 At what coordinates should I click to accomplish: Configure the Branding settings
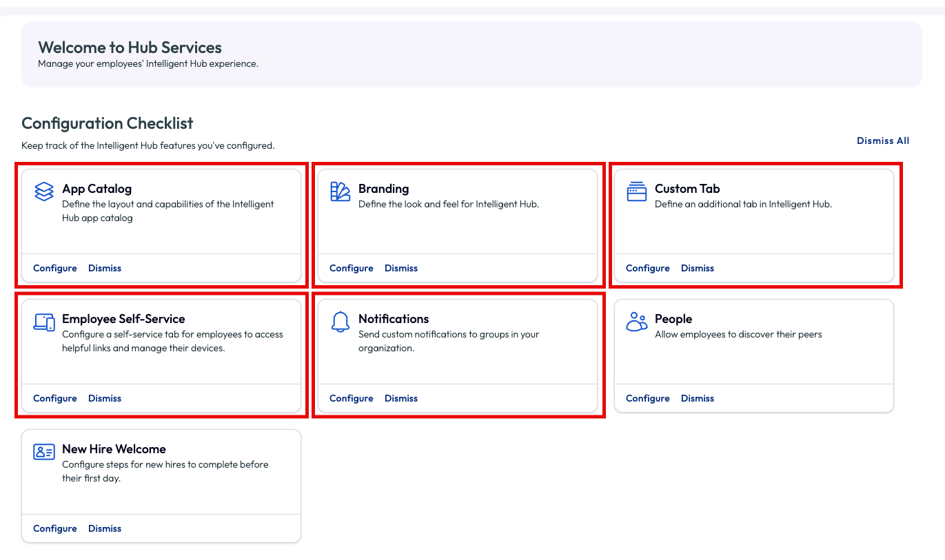pos(352,268)
